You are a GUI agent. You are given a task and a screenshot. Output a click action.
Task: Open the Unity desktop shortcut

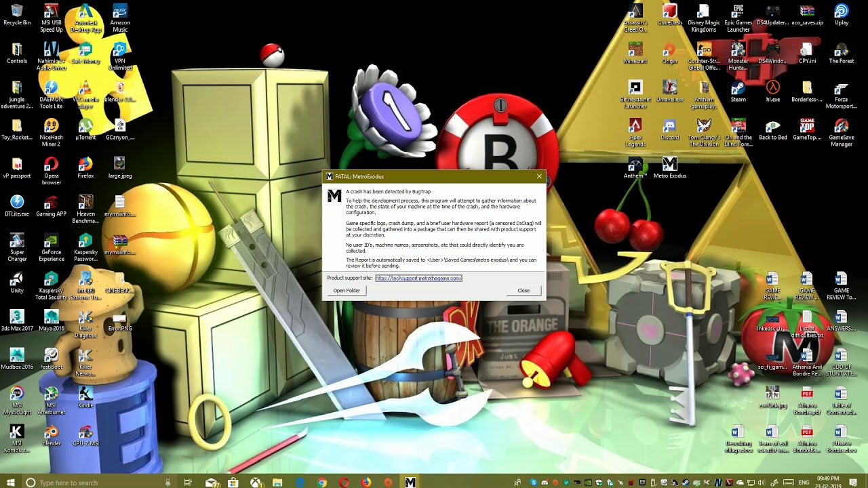coord(17,282)
